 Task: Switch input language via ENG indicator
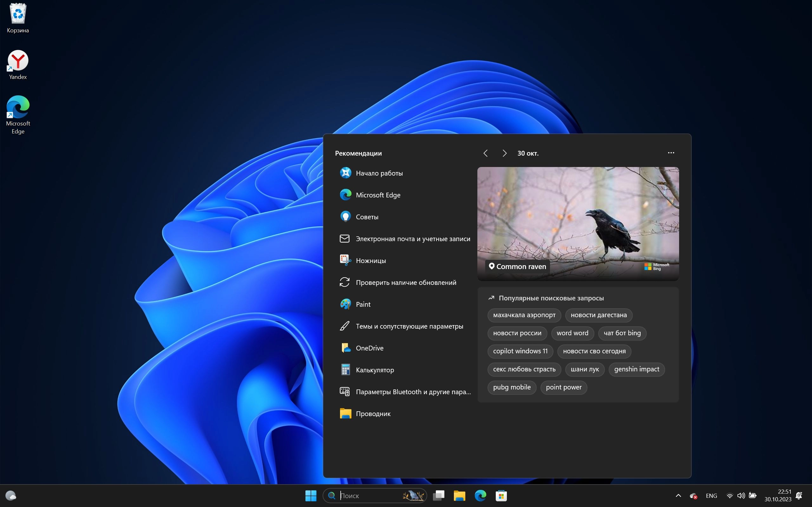[711, 495]
